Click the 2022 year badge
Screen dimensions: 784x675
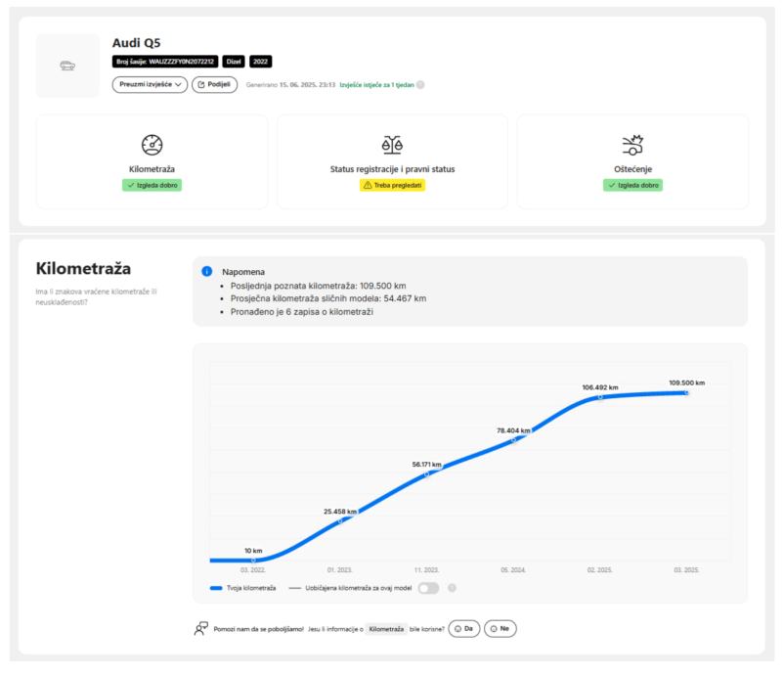pos(260,62)
